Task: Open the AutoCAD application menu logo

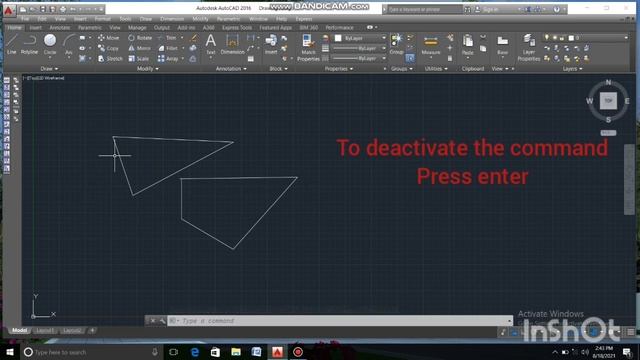Action: [9, 10]
